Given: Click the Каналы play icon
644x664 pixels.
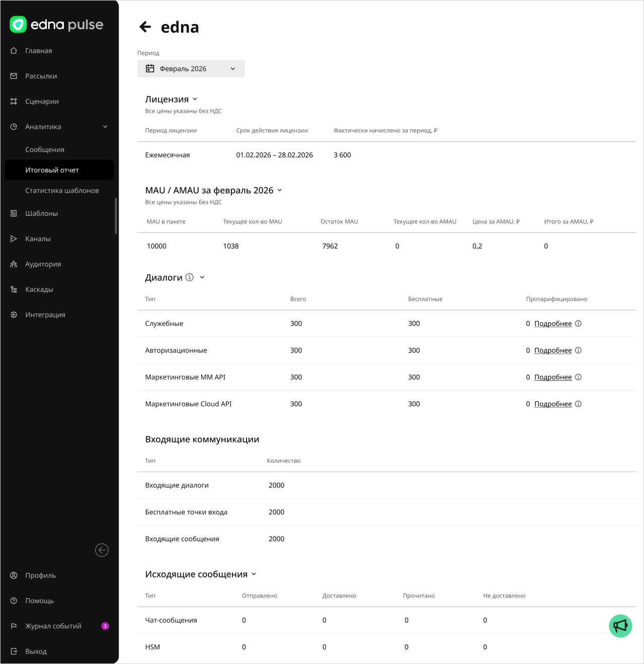Looking at the screenshot, I should coord(14,239).
